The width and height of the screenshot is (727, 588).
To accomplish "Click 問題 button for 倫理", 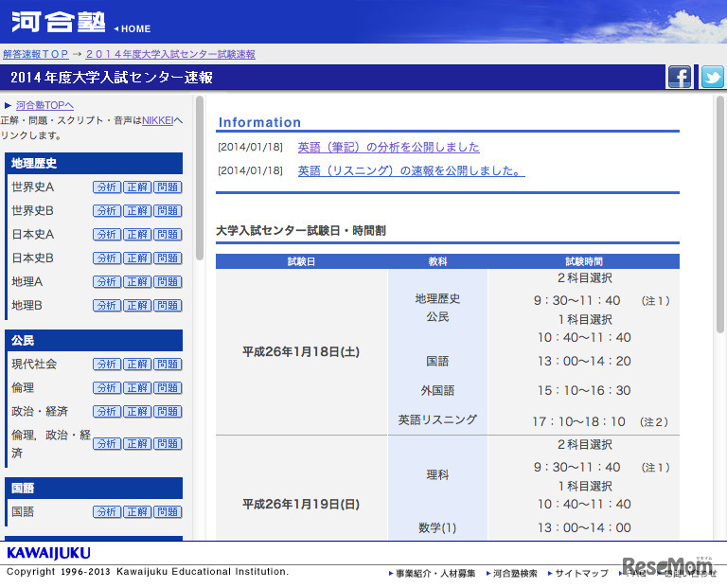I will (x=168, y=387).
